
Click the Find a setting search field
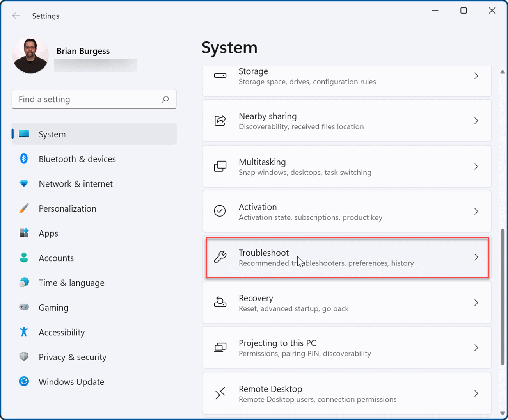pyautogui.click(x=94, y=99)
